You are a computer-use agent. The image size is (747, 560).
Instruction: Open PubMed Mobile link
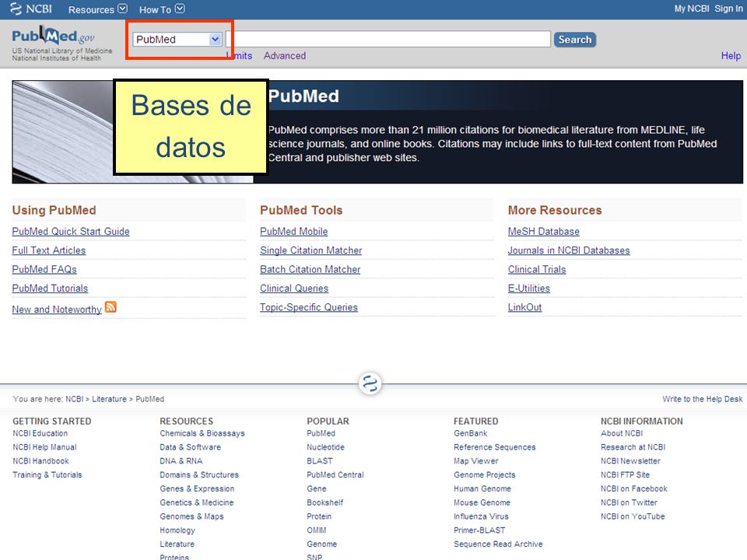[x=294, y=232]
